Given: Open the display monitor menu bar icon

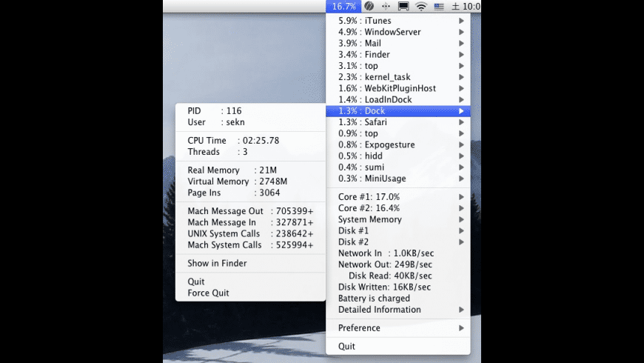Looking at the screenshot, I should (x=403, y=6).
